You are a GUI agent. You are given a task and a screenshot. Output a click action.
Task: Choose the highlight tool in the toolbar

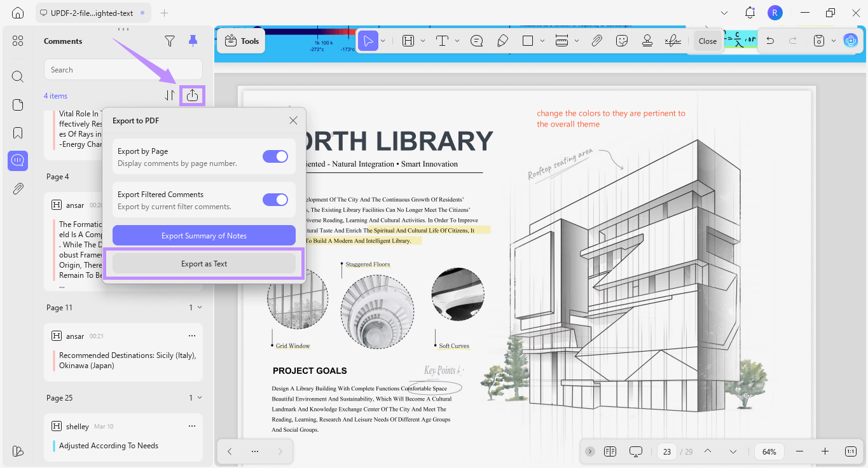point(408,41)
